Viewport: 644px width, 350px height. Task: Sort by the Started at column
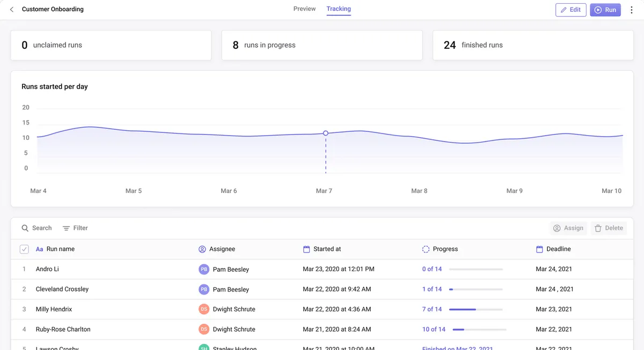tap(327, 249)
